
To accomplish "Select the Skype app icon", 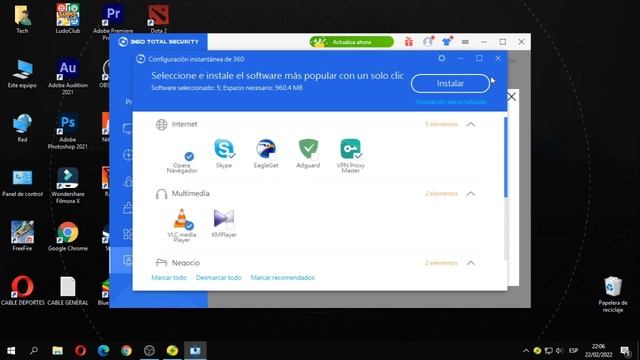I will (x=224, y=149).
